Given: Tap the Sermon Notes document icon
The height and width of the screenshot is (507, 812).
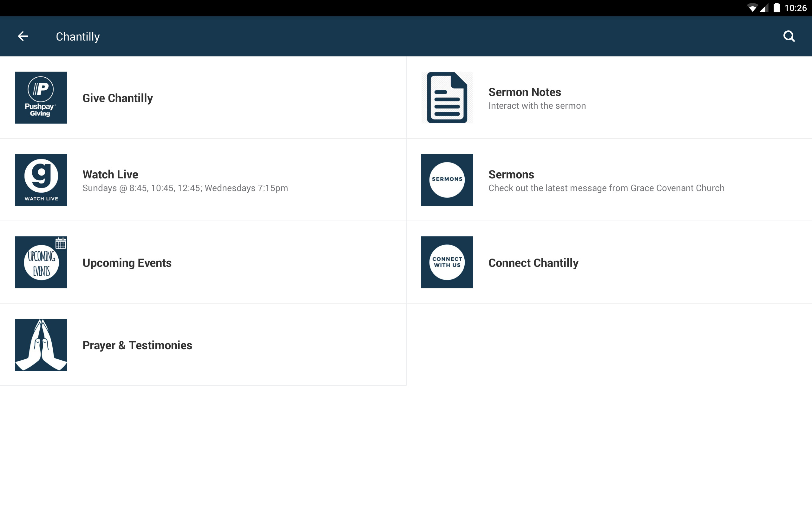Looking at the screenshot, I should click(447, 98).
